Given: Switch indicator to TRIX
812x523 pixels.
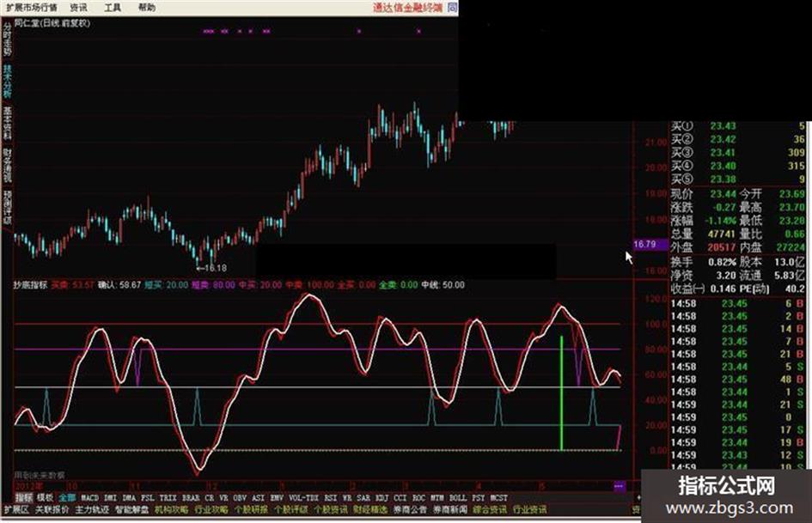Looking at the screenshot, I should click(168, 497).
